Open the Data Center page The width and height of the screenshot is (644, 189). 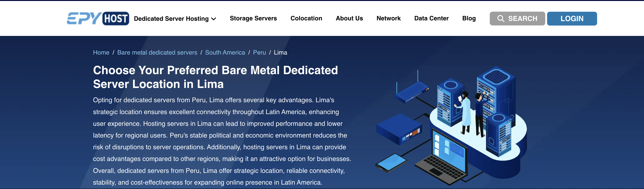tap(431, 18)
